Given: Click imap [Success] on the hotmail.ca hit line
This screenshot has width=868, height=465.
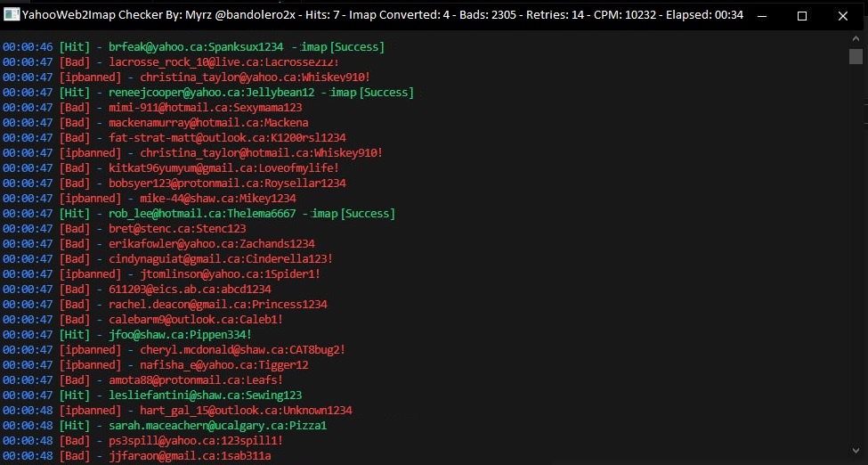Looking at the screenshot, I should [353, 214].
